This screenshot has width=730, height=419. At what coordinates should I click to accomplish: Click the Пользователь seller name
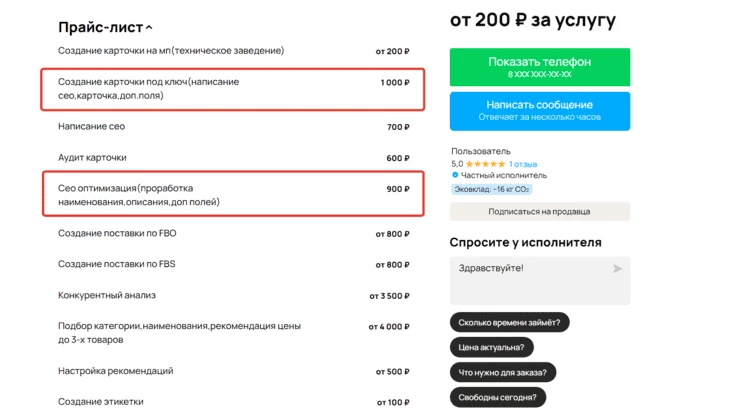tap(481, 152)
